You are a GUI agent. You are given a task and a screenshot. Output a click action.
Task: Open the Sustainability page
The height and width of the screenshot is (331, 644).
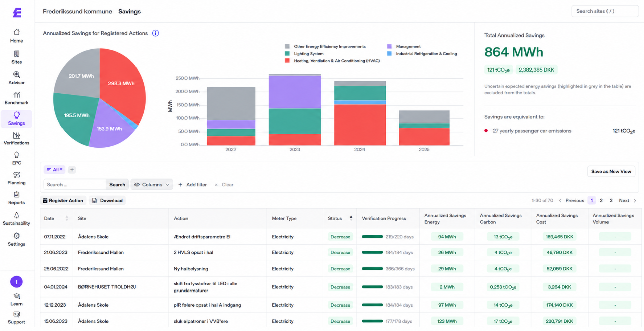[x=17, y=219]
